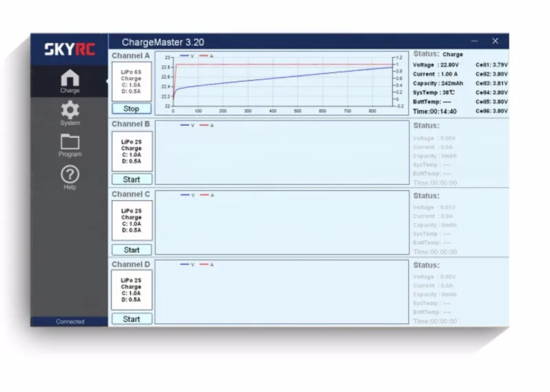Image resolution: width=550 pixels, height=392 pixels.
Task: Click Channel C Time 00:00:00 reading
Action: point(435,252)
